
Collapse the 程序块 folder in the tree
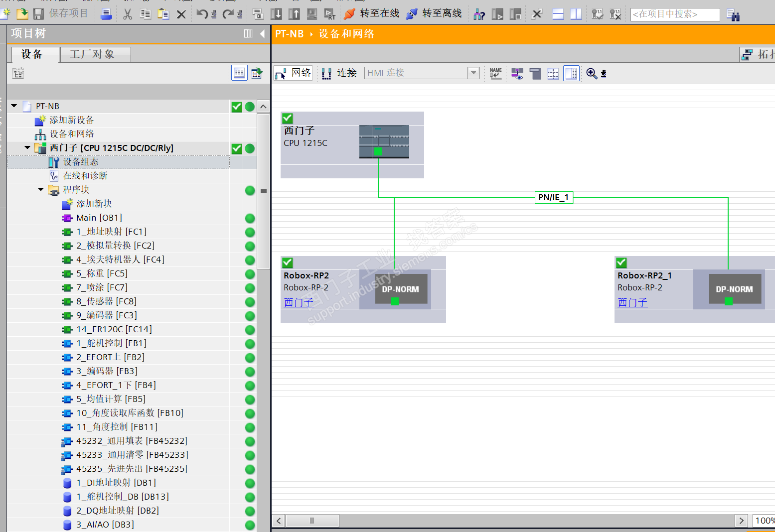[41, 190]
